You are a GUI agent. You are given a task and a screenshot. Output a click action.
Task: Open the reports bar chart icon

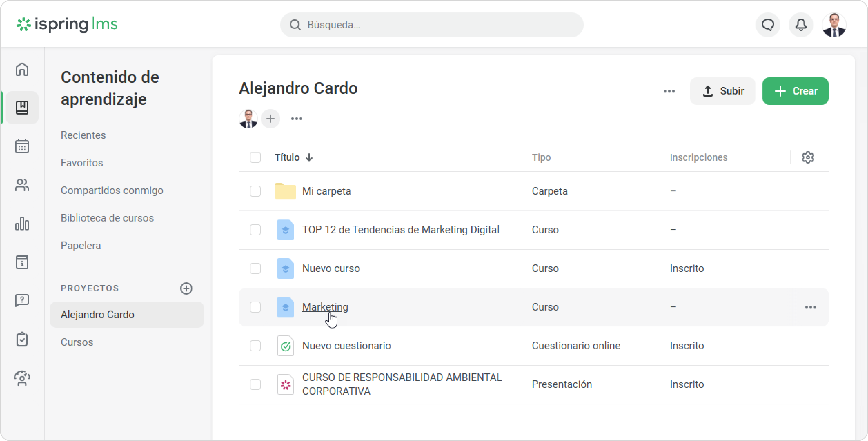pyautogui.click(x=22, y=224)
